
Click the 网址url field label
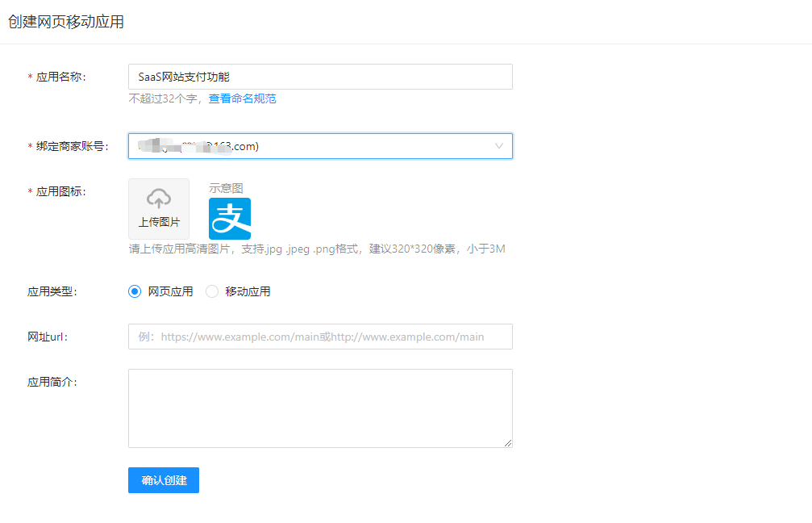[x=48, y=337]
